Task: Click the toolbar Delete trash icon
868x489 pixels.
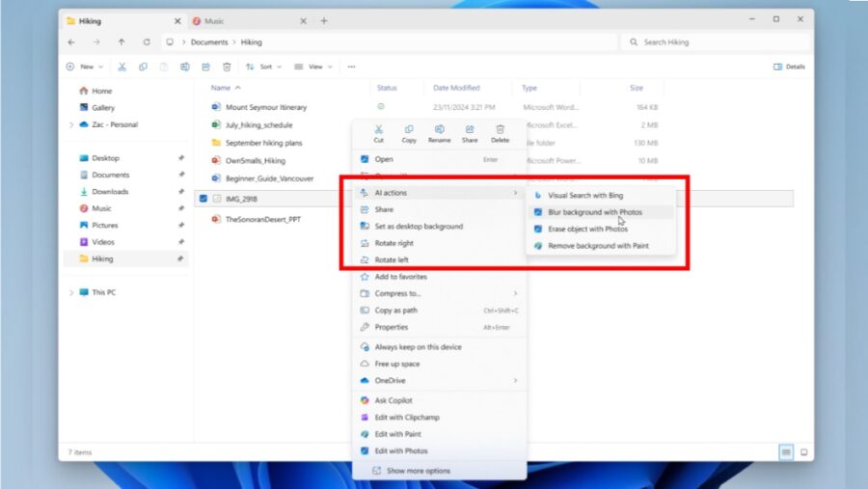Action: tap(227, 67)
